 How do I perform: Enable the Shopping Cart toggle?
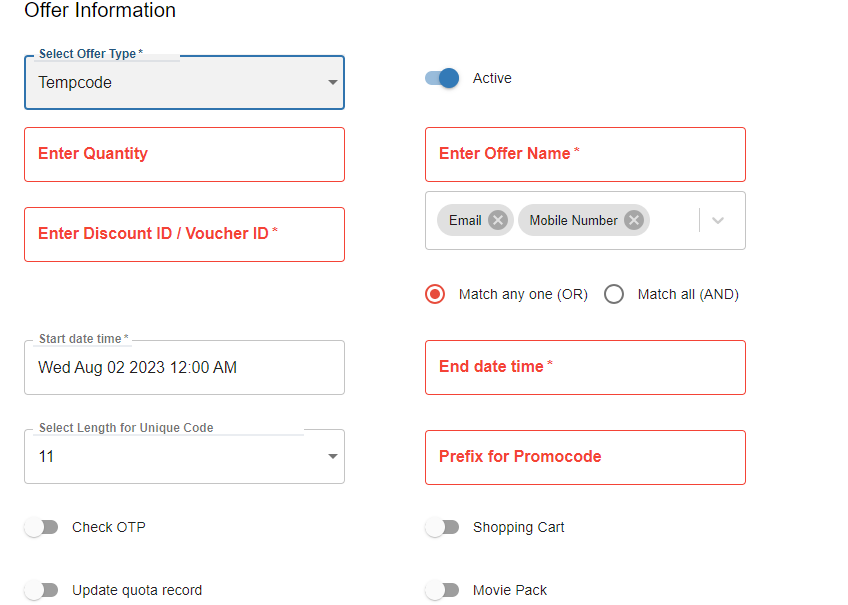[x=442, y=527]
